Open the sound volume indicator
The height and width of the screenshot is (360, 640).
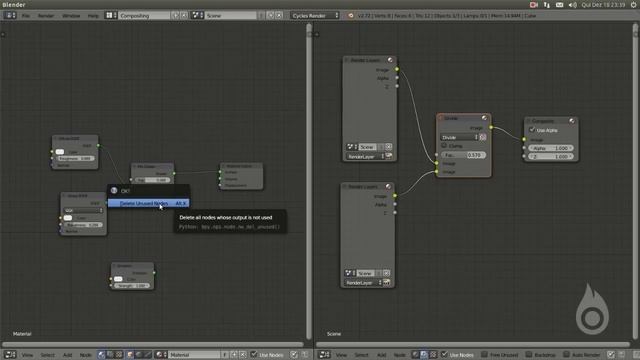[x=573, y=4]
